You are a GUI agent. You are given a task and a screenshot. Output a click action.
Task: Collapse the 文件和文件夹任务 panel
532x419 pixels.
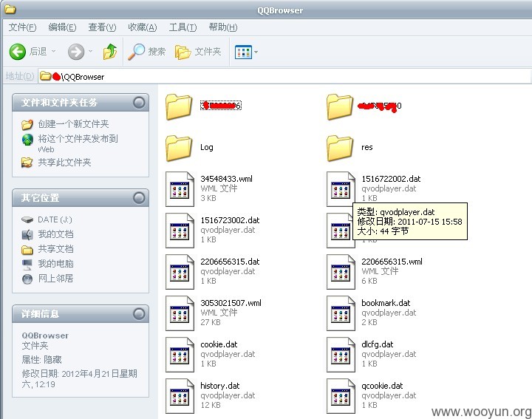click(x=139, y=103)
